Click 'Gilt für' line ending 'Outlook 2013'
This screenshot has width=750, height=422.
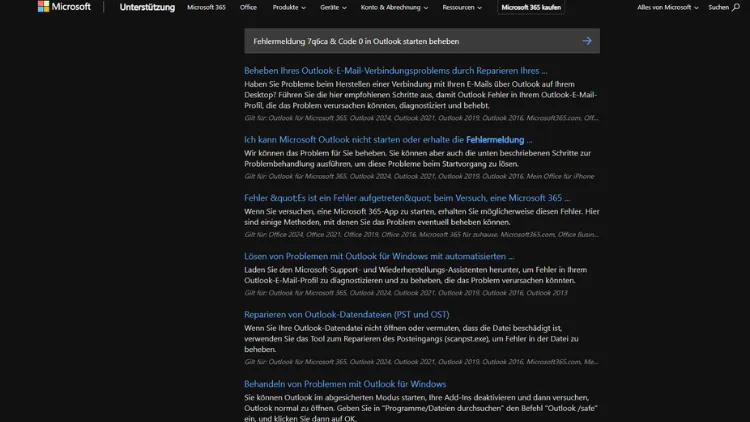click(x=406, y=293)
